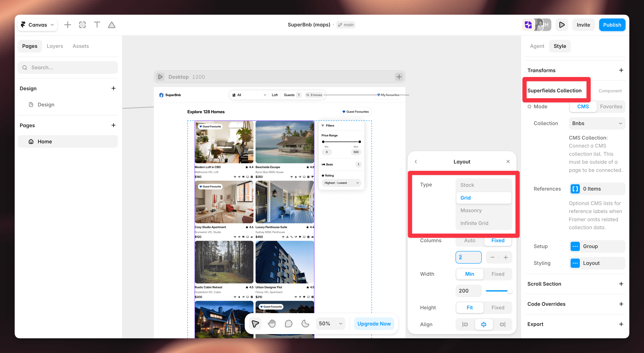Focus the Search field in left panel
The width and height of the screenshot is (644, 353).
[68, 68]
